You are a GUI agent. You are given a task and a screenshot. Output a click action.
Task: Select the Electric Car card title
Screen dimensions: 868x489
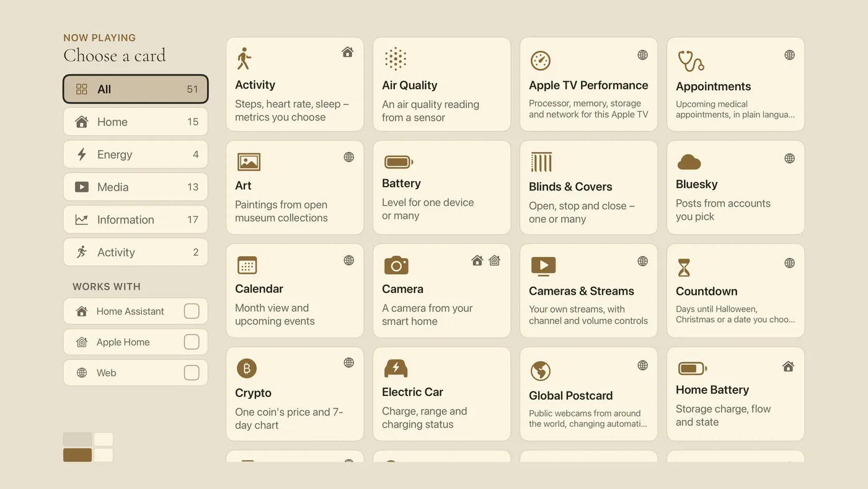[x=413, y=392]
